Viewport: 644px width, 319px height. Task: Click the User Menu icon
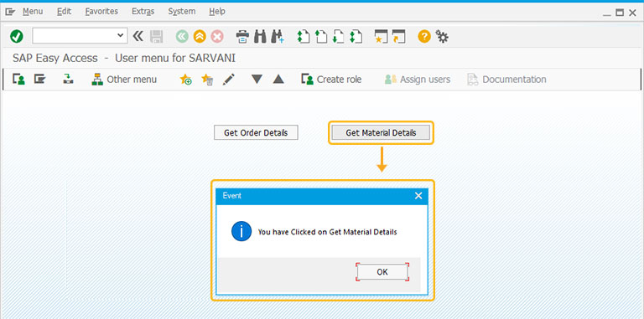pos(18,79)
